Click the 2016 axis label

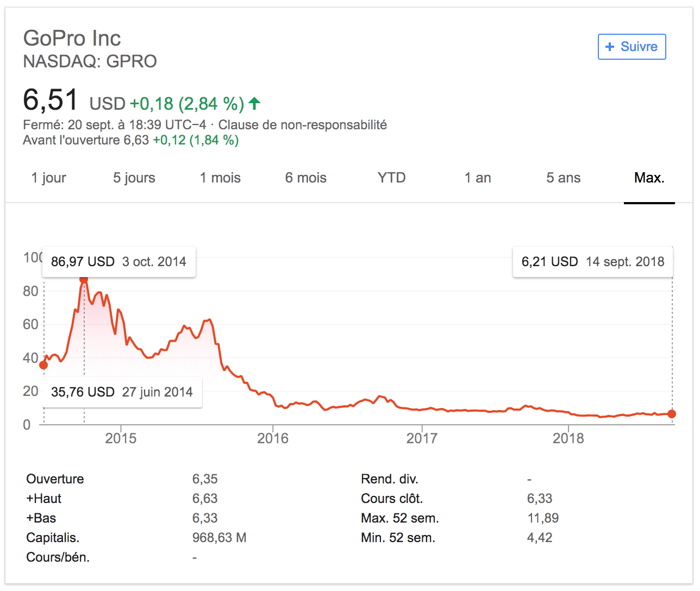(x=273, y=438)
